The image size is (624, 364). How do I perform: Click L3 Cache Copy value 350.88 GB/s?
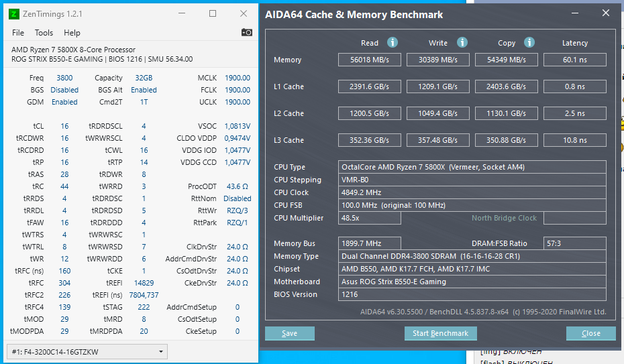[x=507, y=140]
